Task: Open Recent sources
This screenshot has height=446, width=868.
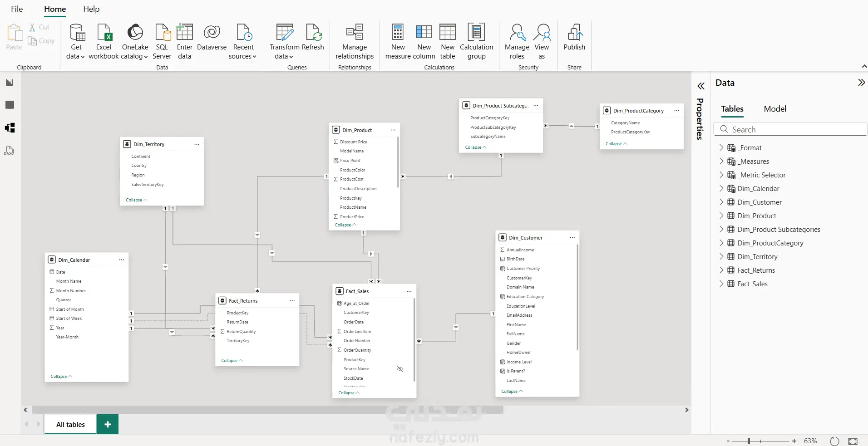Action: point(243,41)
